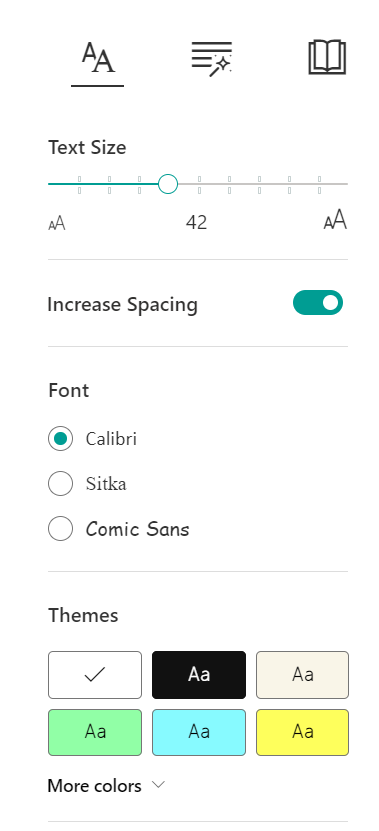Apply the black theme swatch
379x831 pixels.
(x=199, y=675)
